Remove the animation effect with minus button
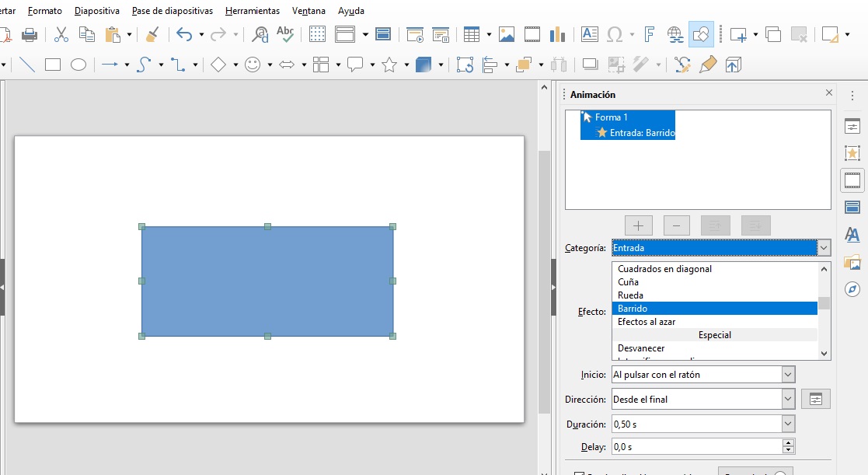This screenshot has height=475, width=868. click(x=677, y=225)
